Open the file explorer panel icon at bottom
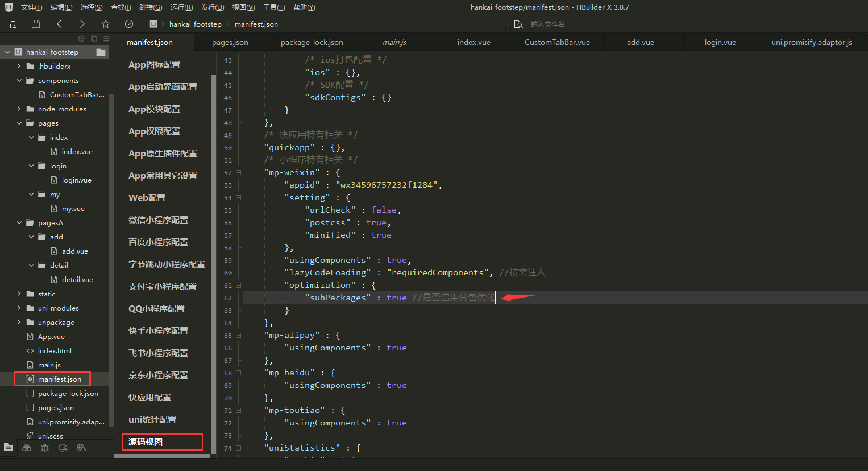This screenshot has width=868, height=471. pyautogui.click(x=9, y=448)
